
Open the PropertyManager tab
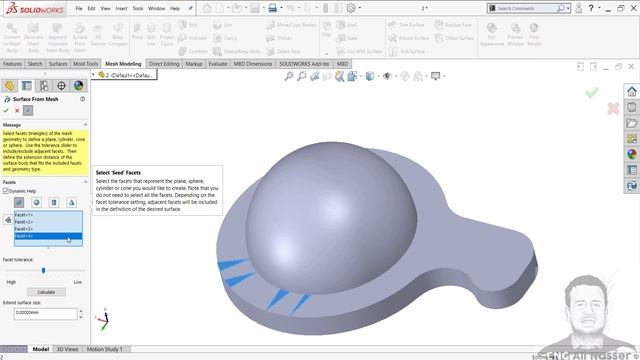click(27, 85)
